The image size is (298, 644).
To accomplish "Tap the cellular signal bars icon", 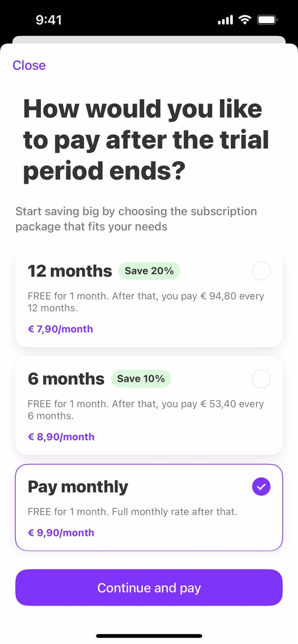I will coord(225,21).
